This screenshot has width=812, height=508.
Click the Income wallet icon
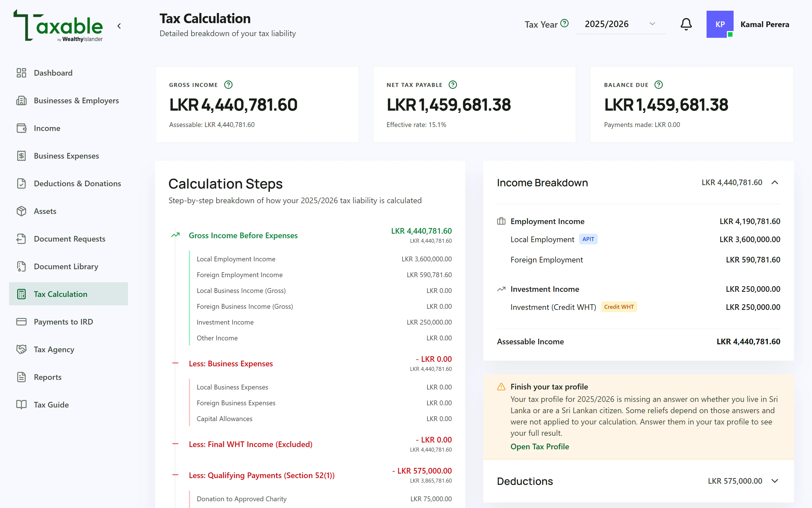tap(21, 128)
